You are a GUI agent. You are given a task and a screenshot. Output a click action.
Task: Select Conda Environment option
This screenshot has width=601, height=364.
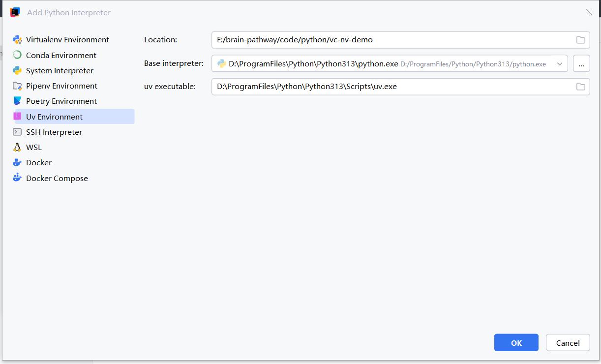[73, 55]
